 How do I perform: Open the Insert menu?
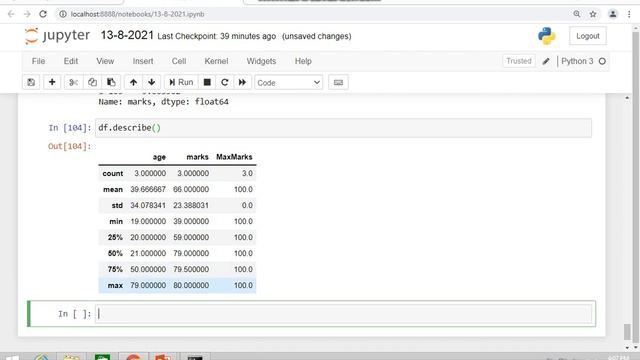click(143, 61)
